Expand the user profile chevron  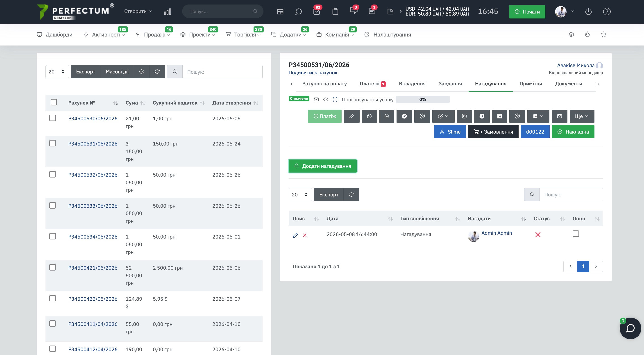point(572,11)
